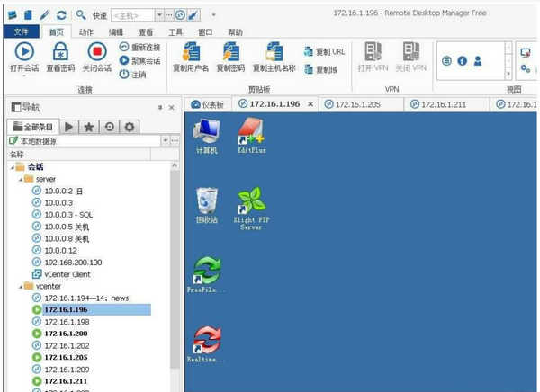Click the Focus Session (聚焦会话) ribbon button
The image size is (540, 392).
(139, 60)
